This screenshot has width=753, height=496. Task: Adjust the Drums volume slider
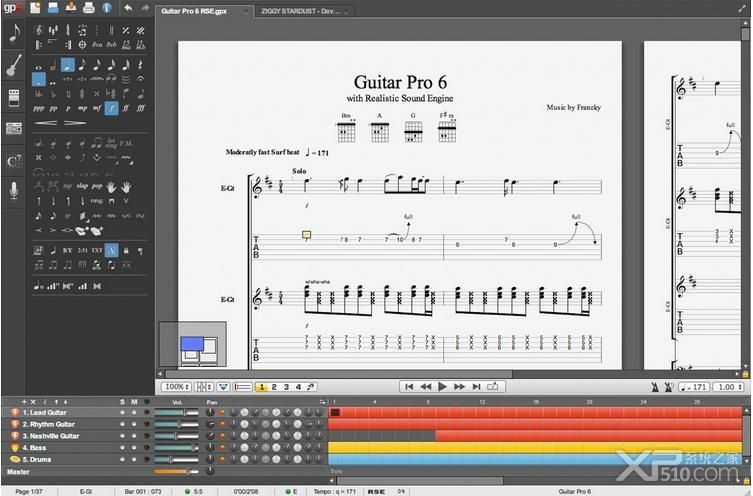click(176, 460)
